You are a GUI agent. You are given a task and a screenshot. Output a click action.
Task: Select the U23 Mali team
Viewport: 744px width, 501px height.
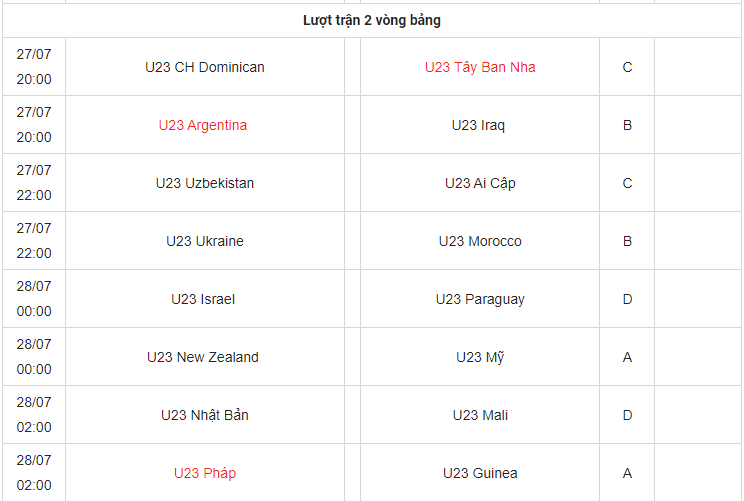click(x=480, y=415)
